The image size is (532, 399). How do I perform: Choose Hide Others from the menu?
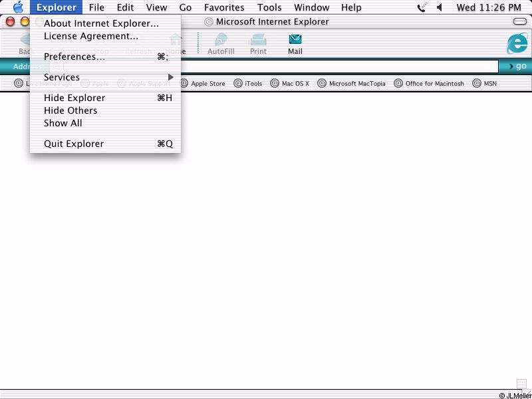(106, 110)
